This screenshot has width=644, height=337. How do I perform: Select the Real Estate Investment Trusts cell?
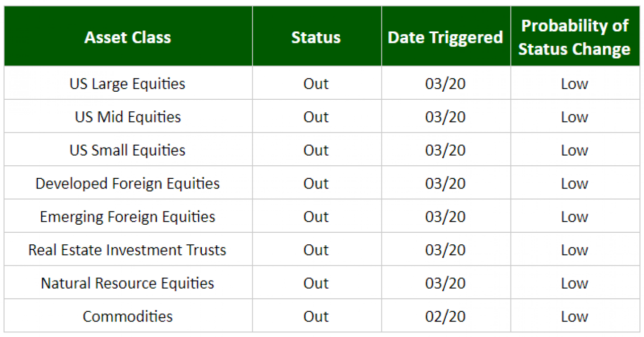(128, 250)
